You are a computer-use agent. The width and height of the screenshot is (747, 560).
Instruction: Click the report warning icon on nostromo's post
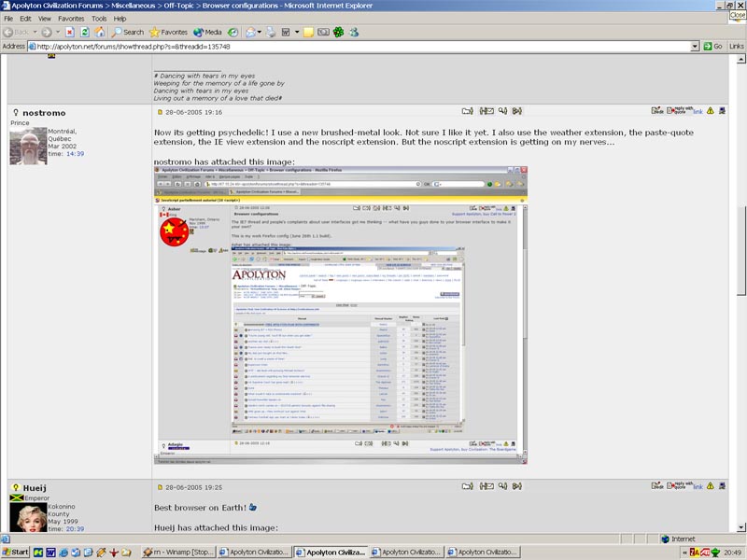pos(711,111)
